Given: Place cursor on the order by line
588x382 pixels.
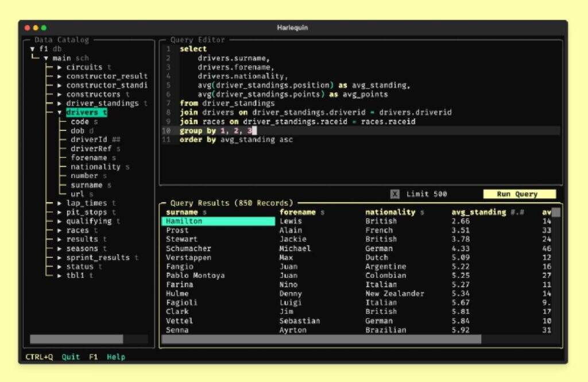Looking at the screenshot, I should pos(237,140).
